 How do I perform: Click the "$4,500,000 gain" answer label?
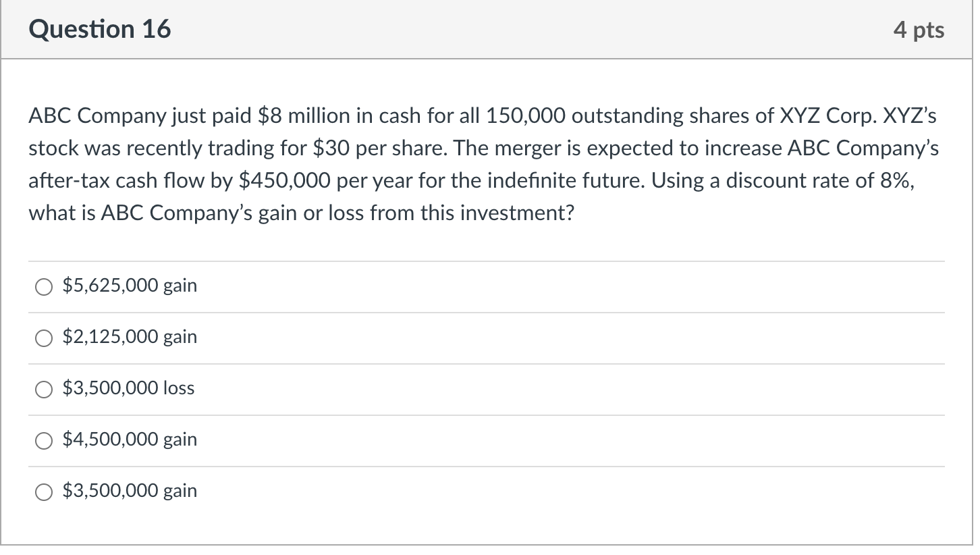coord(130,440)
